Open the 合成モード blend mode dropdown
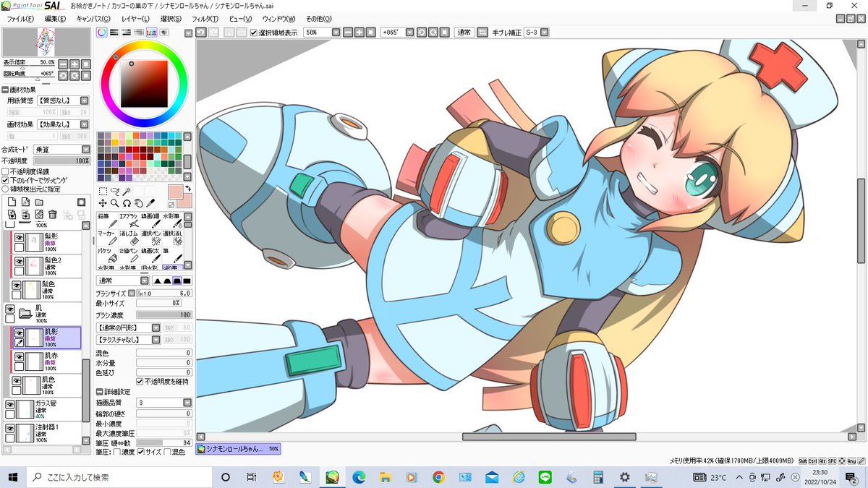Image resolution: width=868 pixels, height=488 pixels. (x=85, y=149)
